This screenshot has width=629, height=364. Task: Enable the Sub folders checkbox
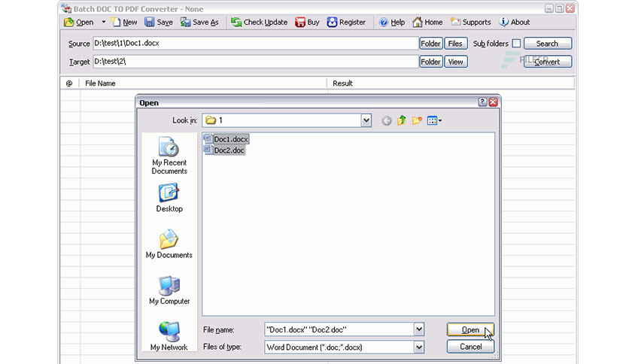point(516,44)
